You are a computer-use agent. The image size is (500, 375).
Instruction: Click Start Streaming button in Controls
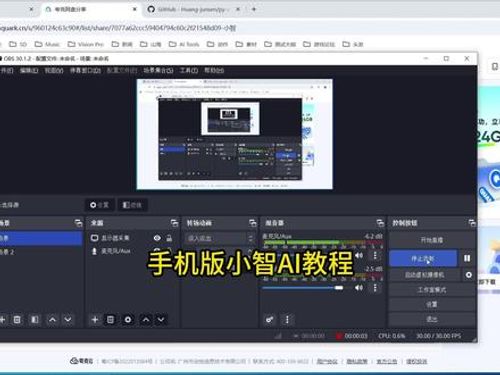432,240
